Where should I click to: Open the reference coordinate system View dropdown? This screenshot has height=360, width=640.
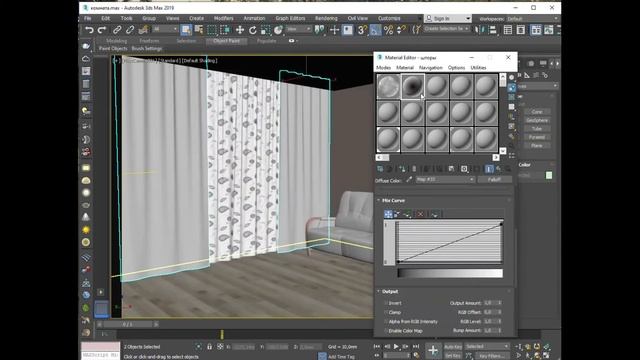point(298,29)
